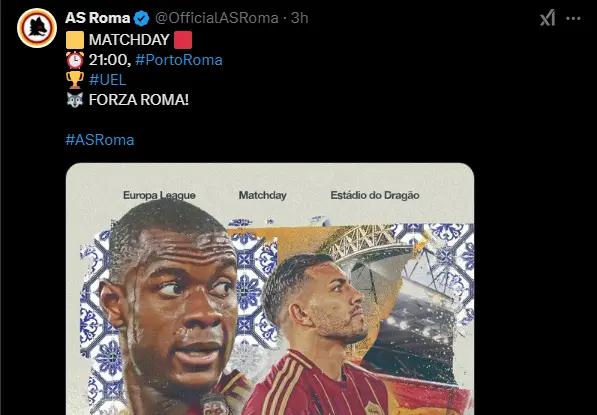Click the Europa League label in the poster
597x415 pixels.
159,195
